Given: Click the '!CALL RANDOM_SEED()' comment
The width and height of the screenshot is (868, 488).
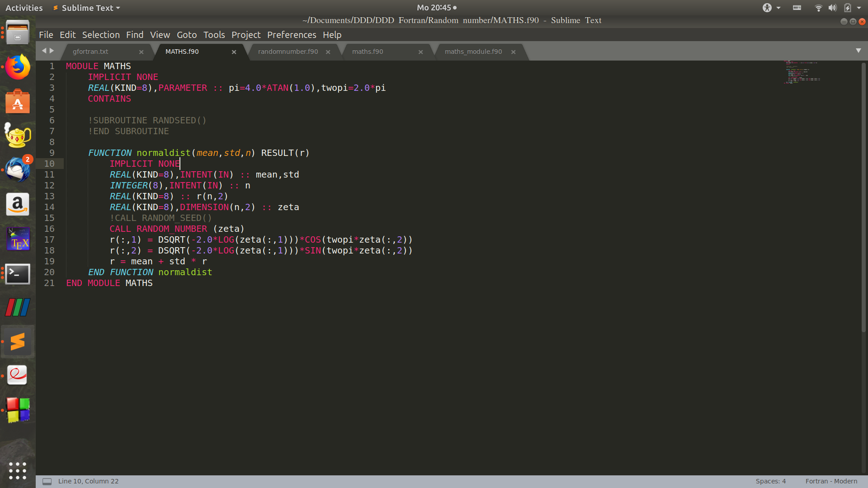Looking at the screenshot, I should tap(160, 218).
